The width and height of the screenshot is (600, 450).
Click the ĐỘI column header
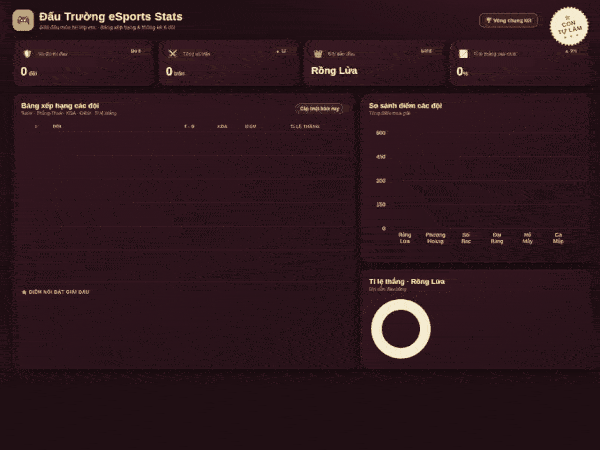point(57,126)
